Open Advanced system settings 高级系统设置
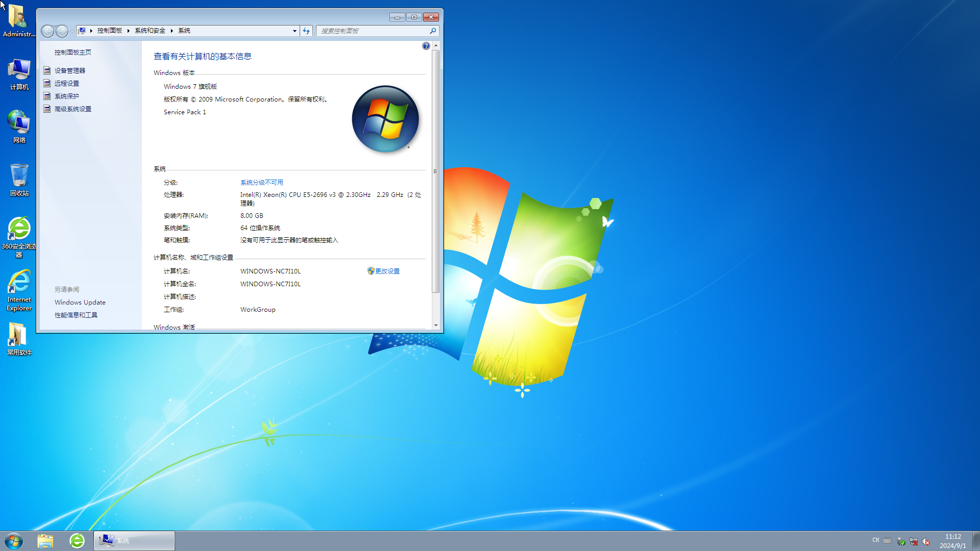 coord(72,109)
